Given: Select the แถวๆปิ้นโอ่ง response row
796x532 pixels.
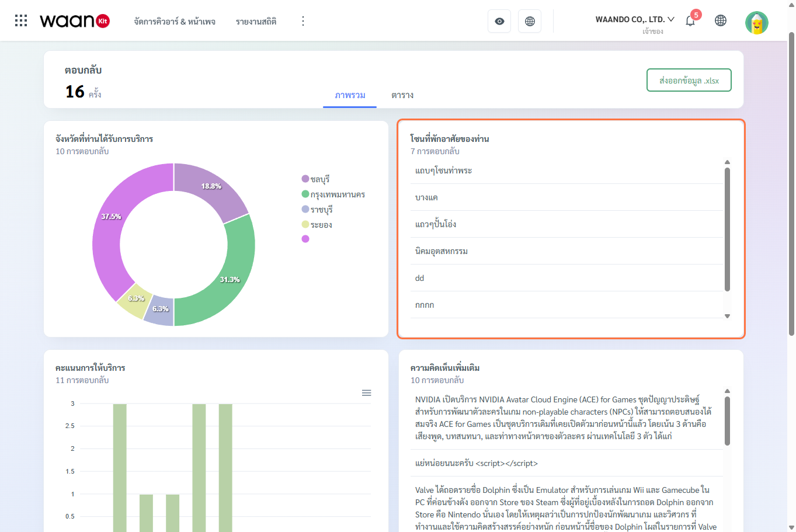Looking at the screenshot, I should [567, 224].
